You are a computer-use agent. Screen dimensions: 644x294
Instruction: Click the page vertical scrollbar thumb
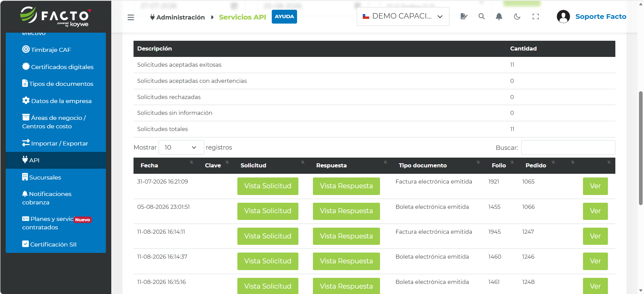641,148
